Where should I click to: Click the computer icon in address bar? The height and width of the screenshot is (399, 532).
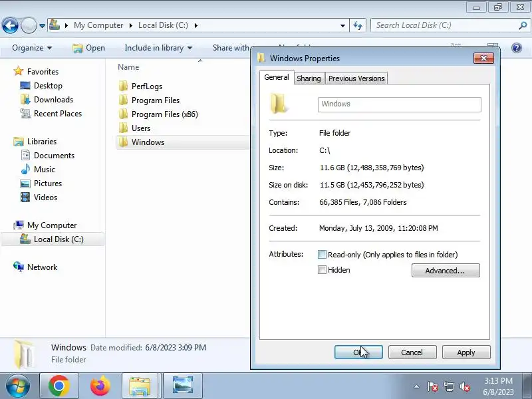pos(55,25)
